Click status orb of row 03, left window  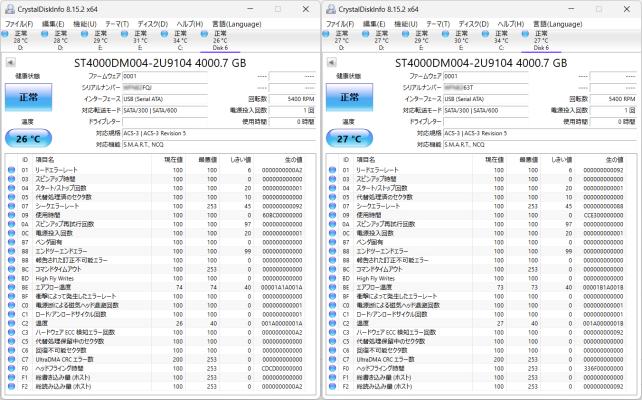click(11, 179)
